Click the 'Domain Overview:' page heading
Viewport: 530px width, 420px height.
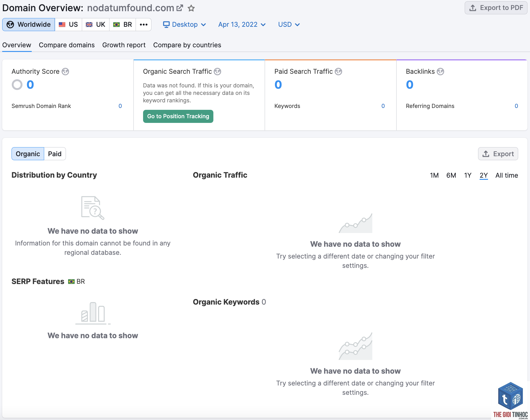click(x=43, y=8)
